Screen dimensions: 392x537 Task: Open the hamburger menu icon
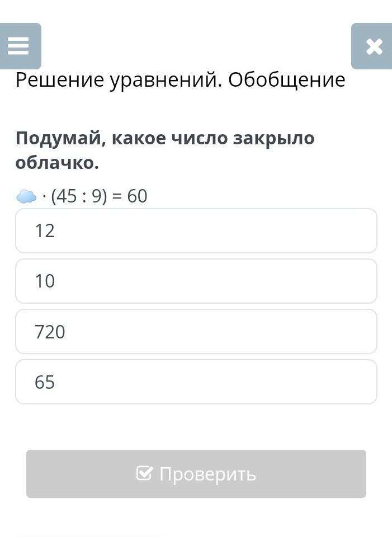[x=18, y=46]
